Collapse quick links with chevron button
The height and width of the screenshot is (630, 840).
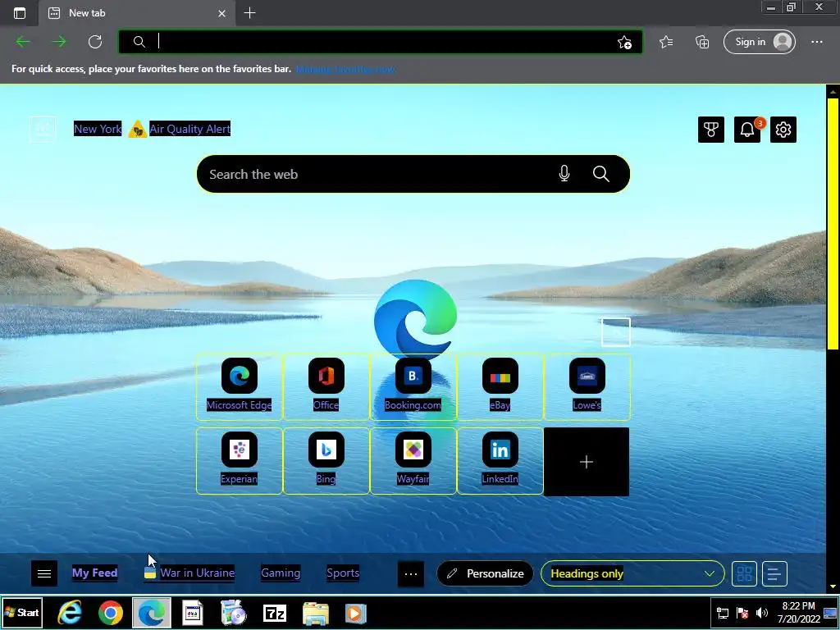coord(616,332)
